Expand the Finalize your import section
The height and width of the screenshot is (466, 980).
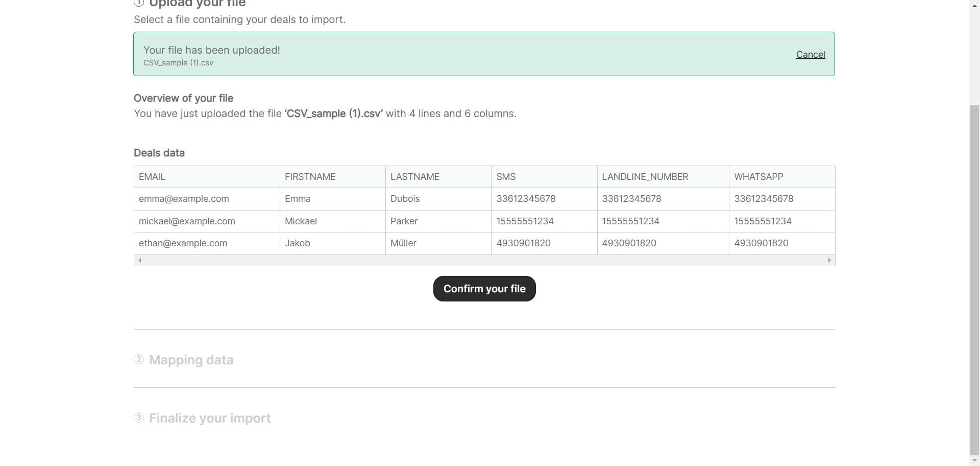209,417
